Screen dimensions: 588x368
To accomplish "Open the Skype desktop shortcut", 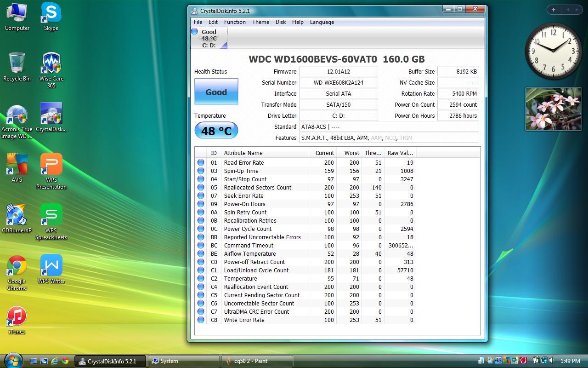I will click(x=51, y=17).
